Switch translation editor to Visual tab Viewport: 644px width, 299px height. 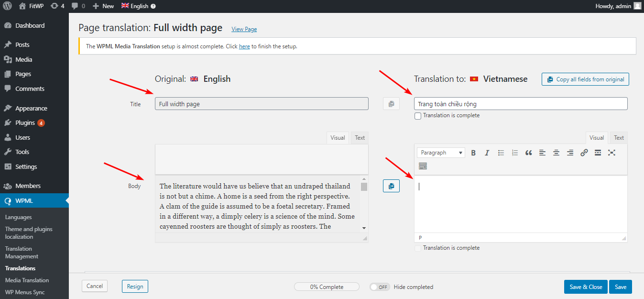tap(597, 138)
